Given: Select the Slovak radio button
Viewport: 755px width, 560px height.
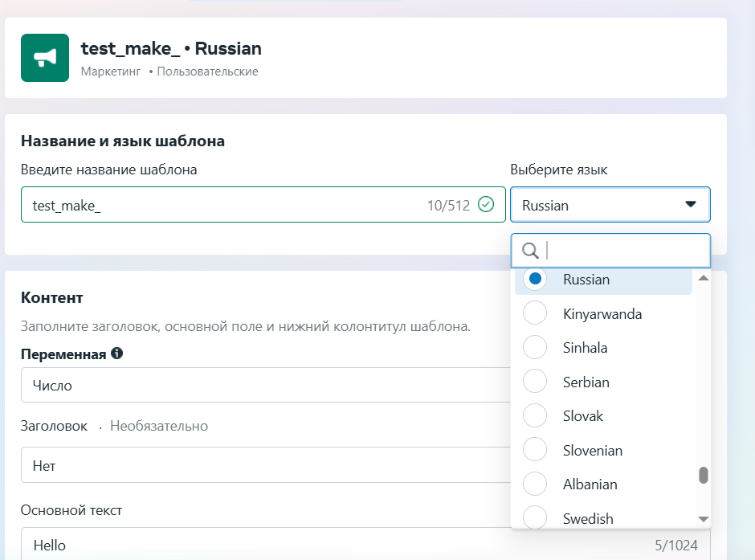Looking at the screenshot, I should 534,415.
